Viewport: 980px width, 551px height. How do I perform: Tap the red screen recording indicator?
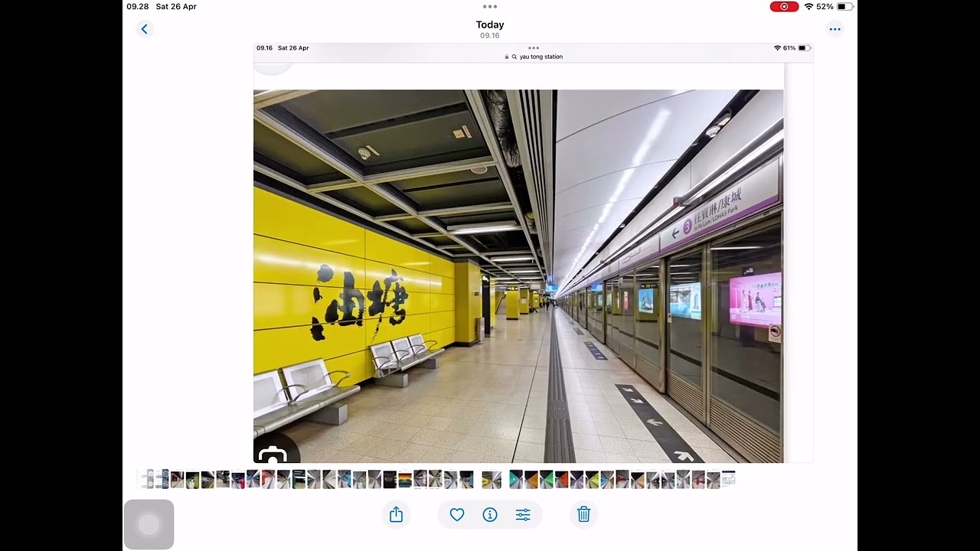[784, 6]
